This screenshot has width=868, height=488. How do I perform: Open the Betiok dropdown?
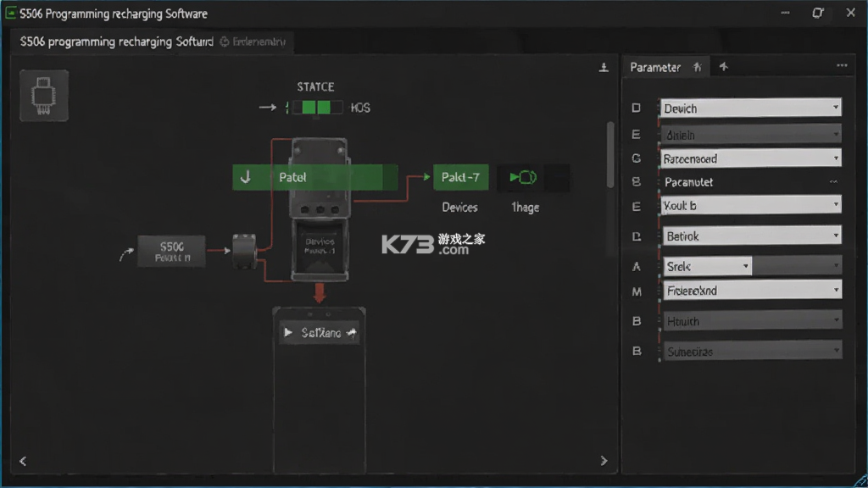click(751, 236)
